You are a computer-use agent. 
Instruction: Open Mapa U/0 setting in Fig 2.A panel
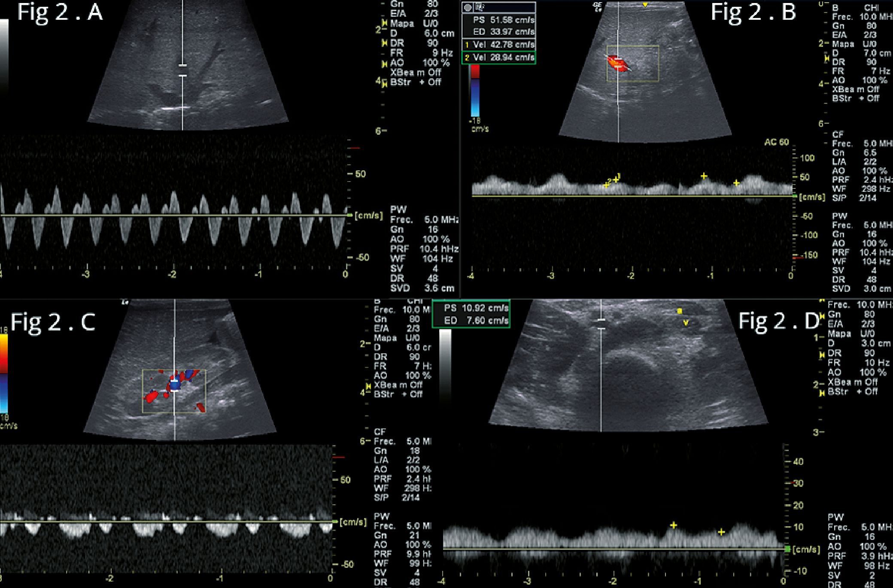[414, 24]
